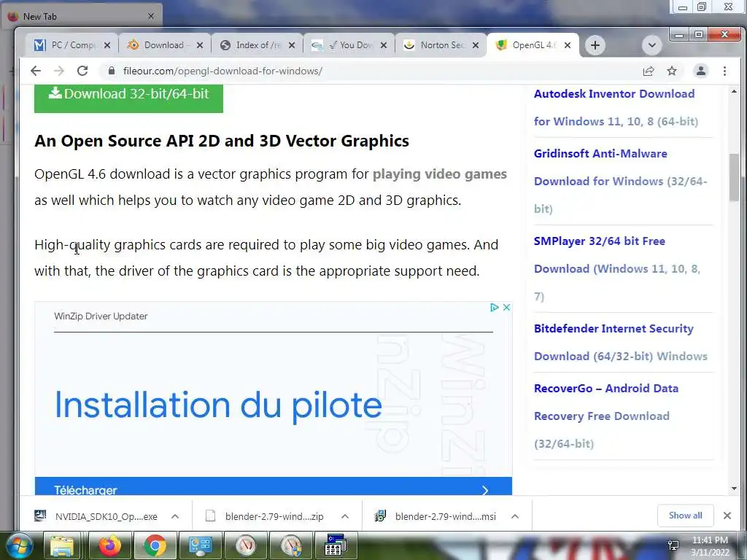This screenshot has width=747, height=560.
Task: Switch to the Blender Download tab
Action: [x=163, y=45]
